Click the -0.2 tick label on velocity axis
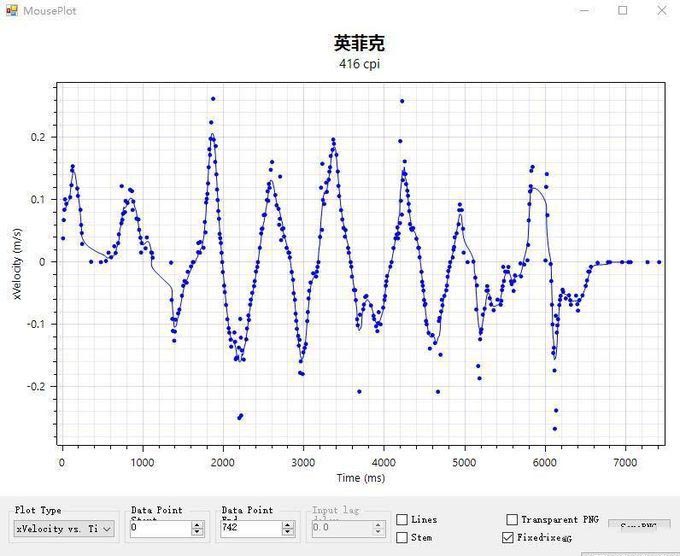 pyautogui.click(x=36, y=386)
